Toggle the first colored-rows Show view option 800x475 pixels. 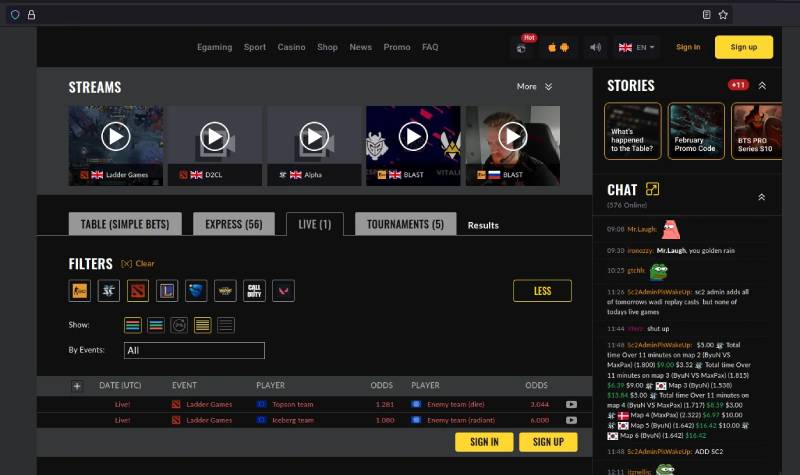(x=132, y=325)
